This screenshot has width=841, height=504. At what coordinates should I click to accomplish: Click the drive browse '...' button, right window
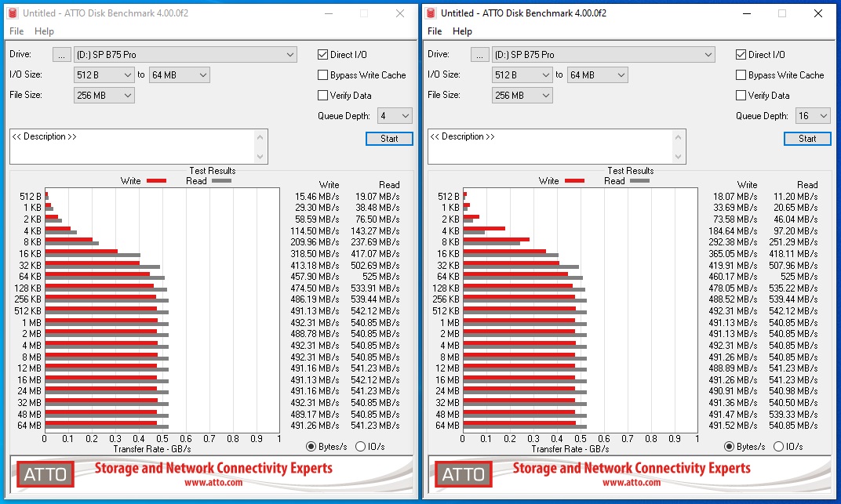tap(480, 55)
